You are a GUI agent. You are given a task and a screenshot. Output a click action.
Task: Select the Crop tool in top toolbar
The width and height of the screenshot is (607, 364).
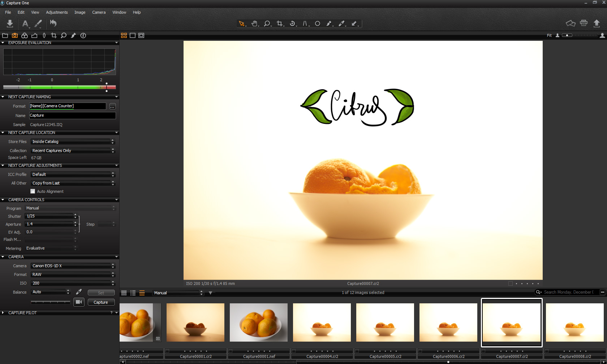pos(280,23)
